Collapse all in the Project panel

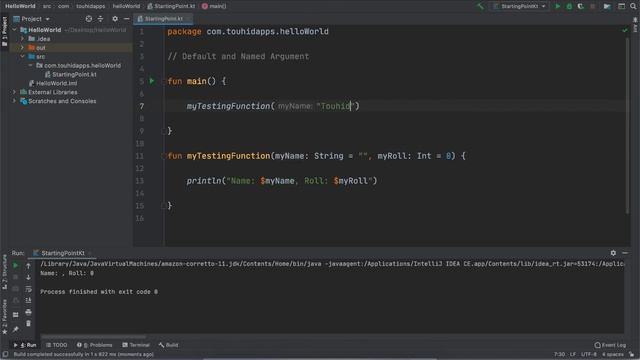100,19
